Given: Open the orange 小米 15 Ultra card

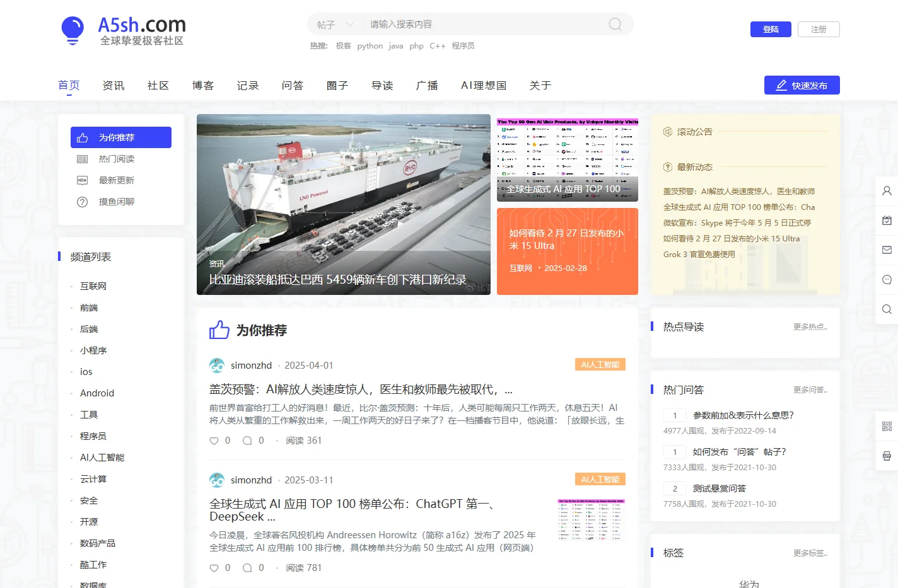Looking at the screenshot, I should 568,251.
